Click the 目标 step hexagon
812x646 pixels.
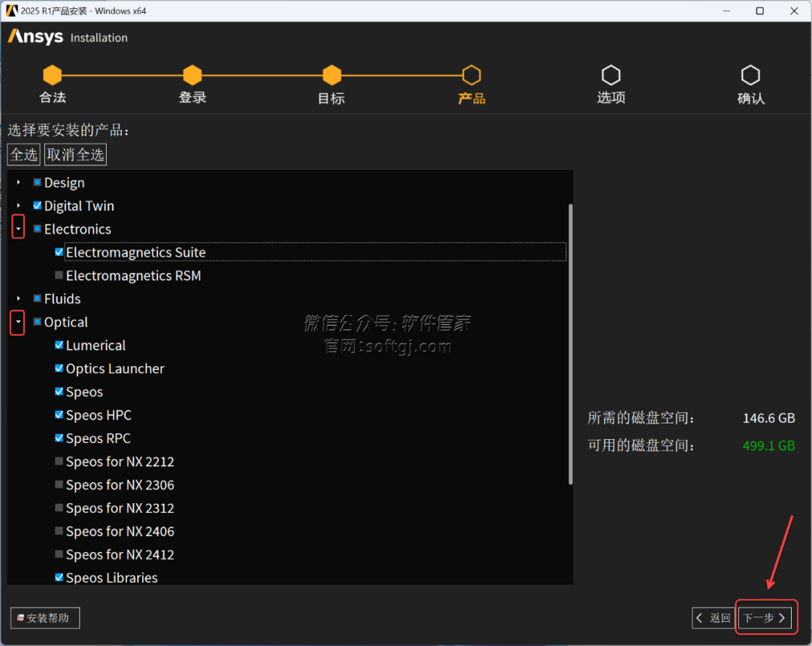(332, 75)
